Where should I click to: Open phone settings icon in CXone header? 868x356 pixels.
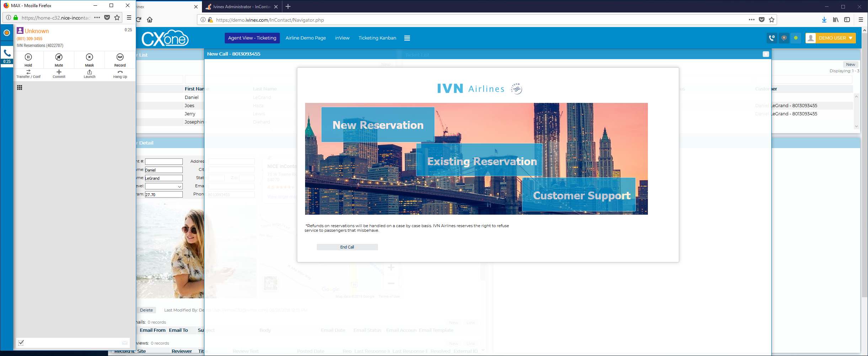pyautogui.click(x=772, y=38)
